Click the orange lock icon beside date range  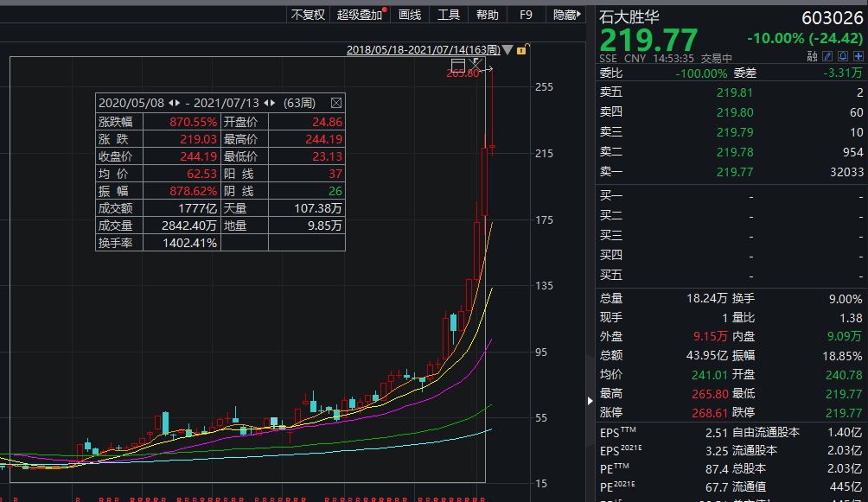tap(521, 50)
